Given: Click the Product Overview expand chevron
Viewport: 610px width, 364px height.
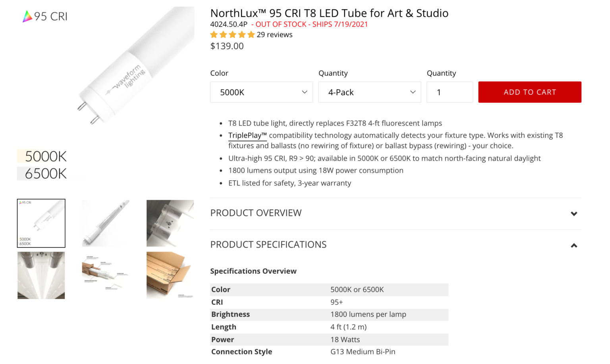Looking at the screenshot, I should (x=574, y=214).
